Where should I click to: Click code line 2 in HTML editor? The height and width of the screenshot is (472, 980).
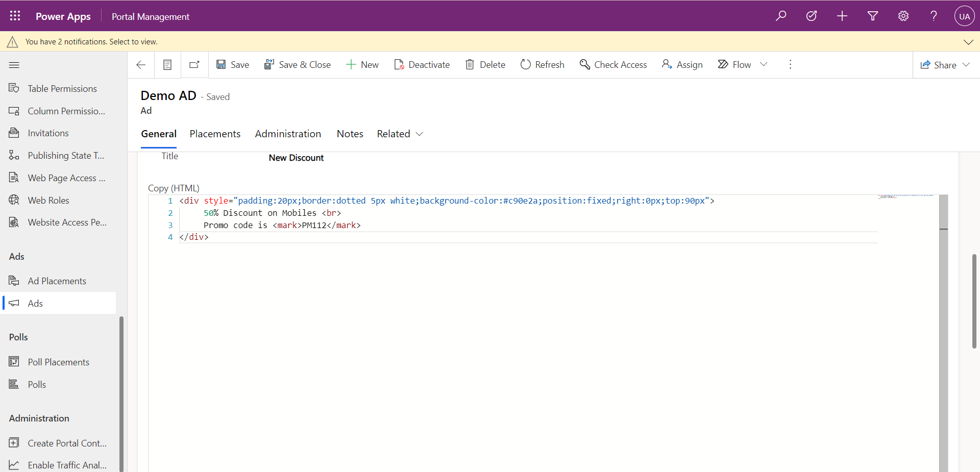pos(272,213)
